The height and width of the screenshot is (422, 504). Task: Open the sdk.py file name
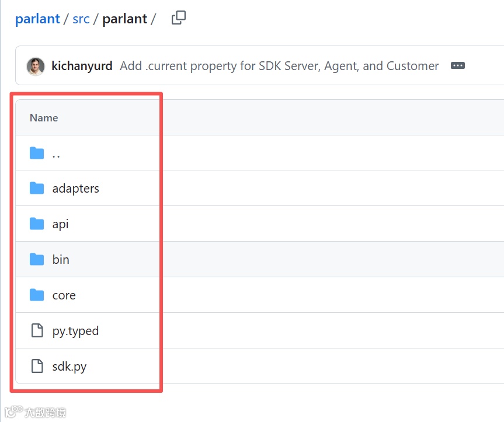[69, 367]
